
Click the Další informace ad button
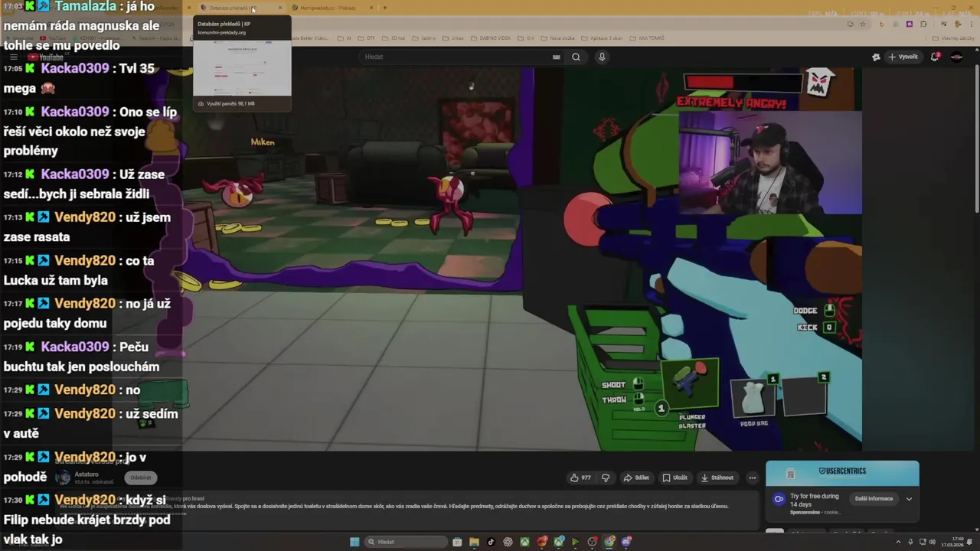pos(874,499)
